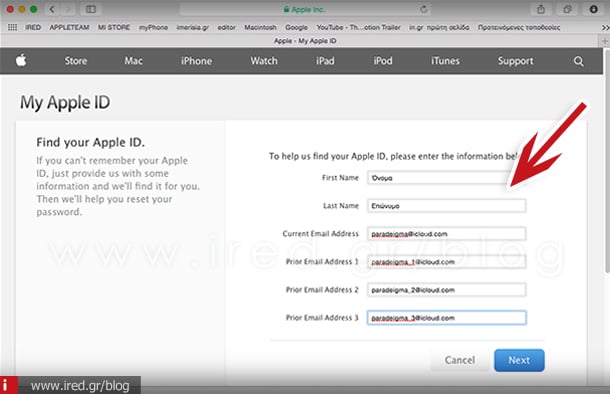Click the My Apple ID heading
Image resolution: width=610 pixels, height=394 pixels.
click(65, 103)
